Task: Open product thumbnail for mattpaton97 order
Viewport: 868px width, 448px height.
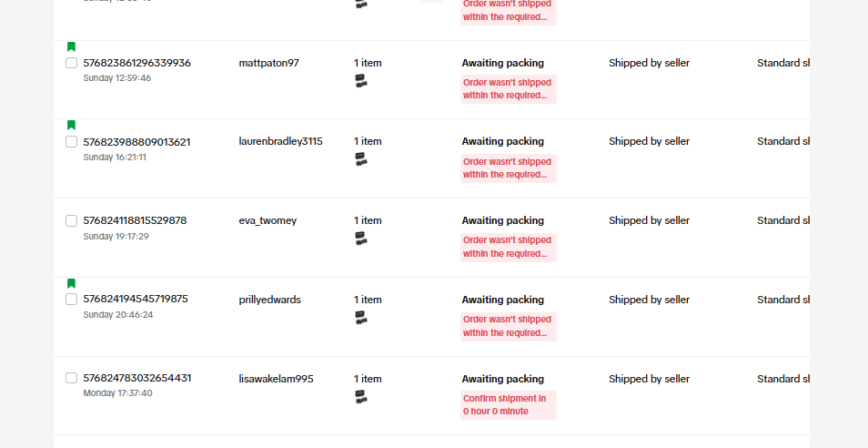Action: (361, 81)
